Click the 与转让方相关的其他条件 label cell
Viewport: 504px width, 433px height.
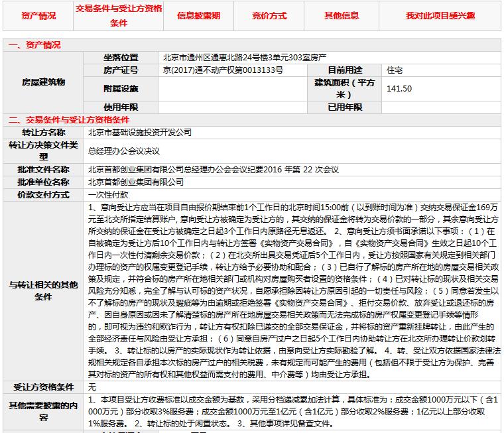(x=44, y=290)
